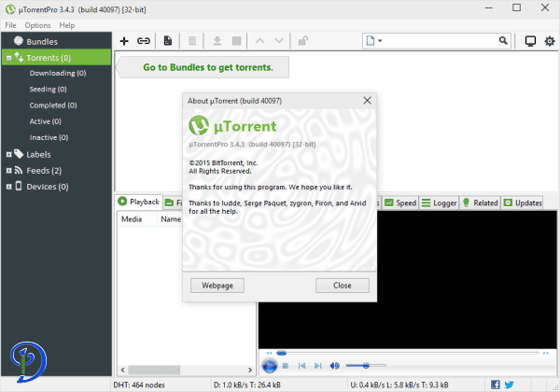Select Feeds (2) in the sidebar

click(44, 171)
